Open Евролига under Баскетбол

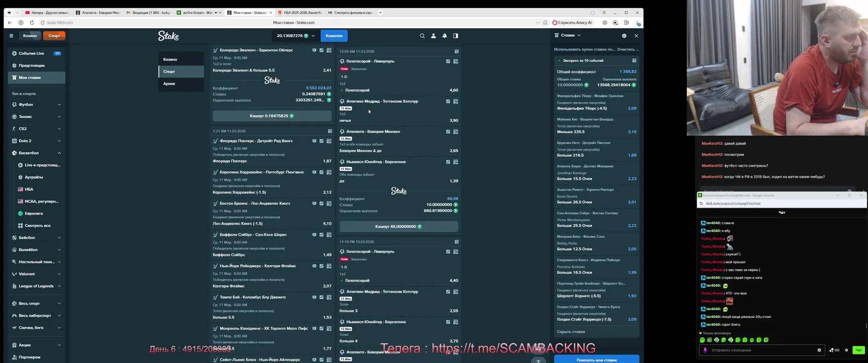tap(34, 214)
